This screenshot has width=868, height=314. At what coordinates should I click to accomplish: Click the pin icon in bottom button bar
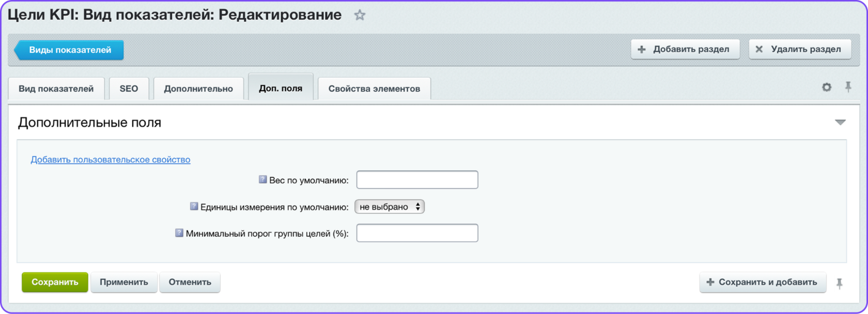(840, 283)
